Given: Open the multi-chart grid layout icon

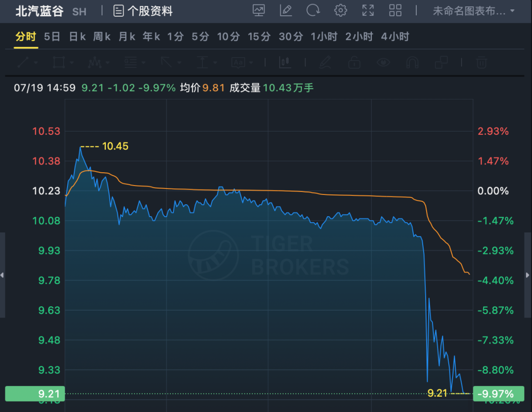Looking at the screenshot, I should pyautogui.click(x=395, y=10).
